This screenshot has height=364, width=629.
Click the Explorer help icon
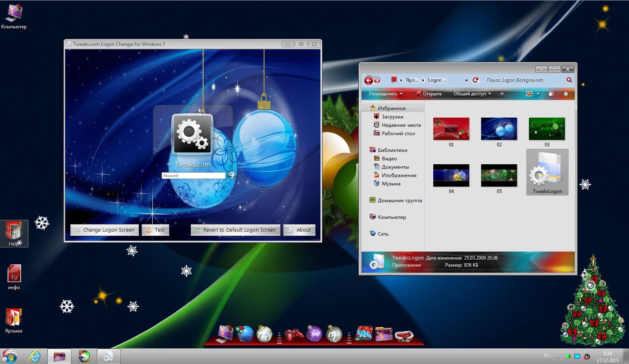(565, 94)
